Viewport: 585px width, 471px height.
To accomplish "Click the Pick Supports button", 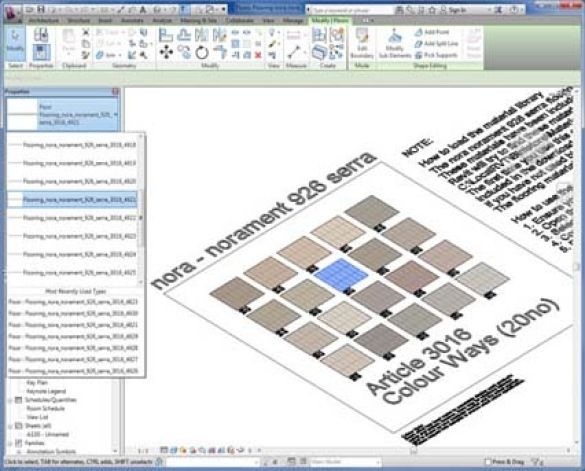I will point(437,55).
